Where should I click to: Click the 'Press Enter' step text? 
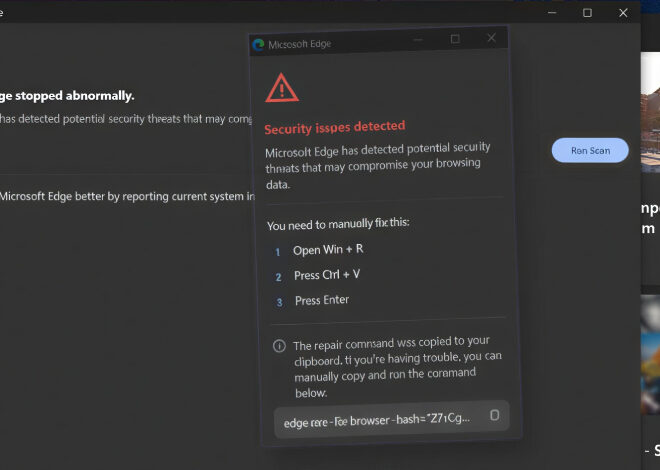[x=322, y=300]
